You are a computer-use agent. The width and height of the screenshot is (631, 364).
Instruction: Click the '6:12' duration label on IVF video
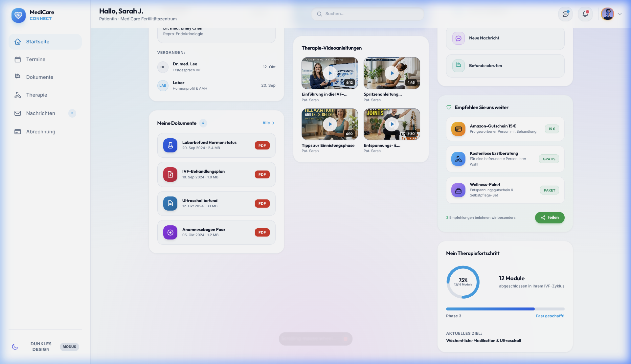point(349,83)
